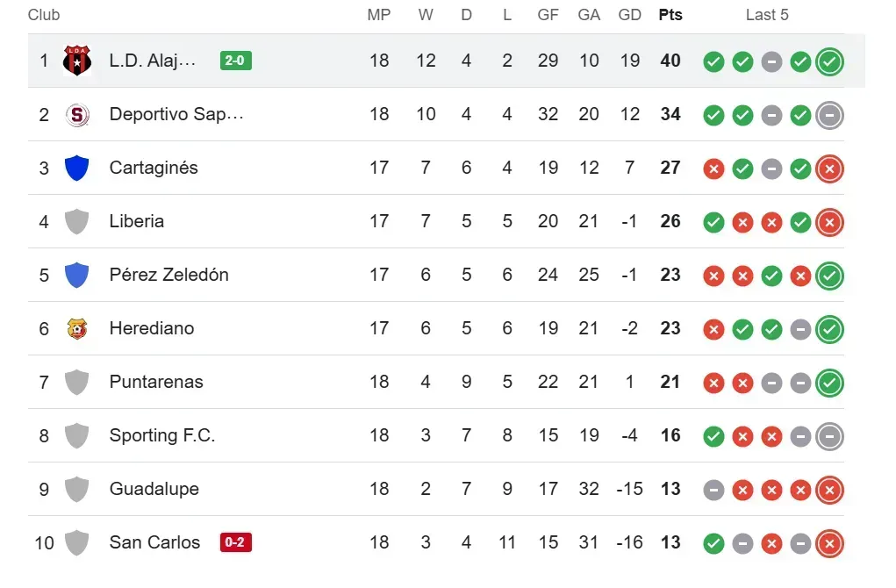Click Cartaginés' latest loss X icon

(x=829, y=169)
